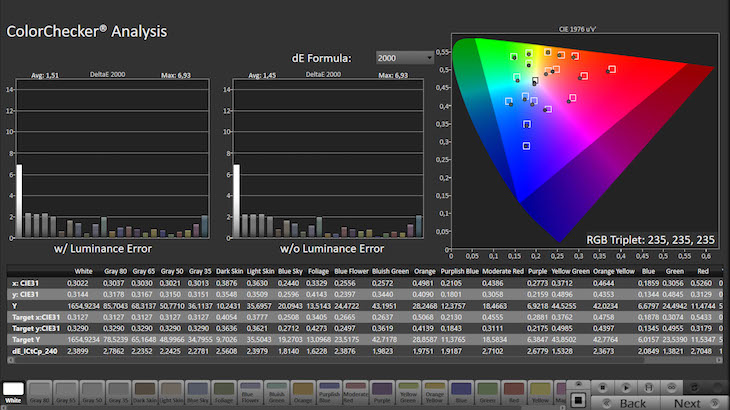
Task: Click the 'dE_ICtCp_240' row label
Action: [x=34, y=351]
